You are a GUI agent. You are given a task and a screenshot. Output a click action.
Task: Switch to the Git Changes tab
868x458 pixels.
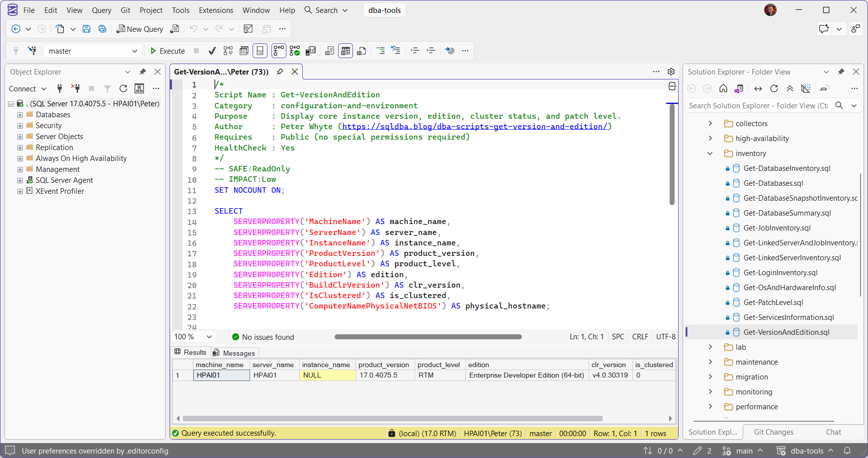[x=774, y=432]
